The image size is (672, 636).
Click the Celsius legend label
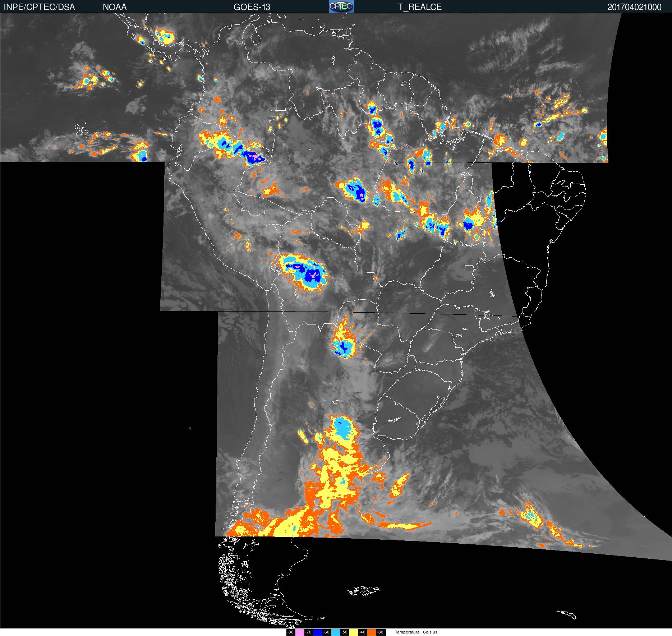coord(430,632)
